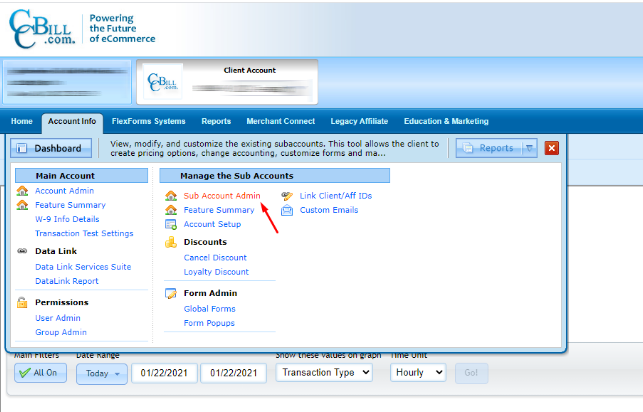This screenshot has width=643, height=412.
Task: Go to the Home tab
Action: click(x=22, y=121)
